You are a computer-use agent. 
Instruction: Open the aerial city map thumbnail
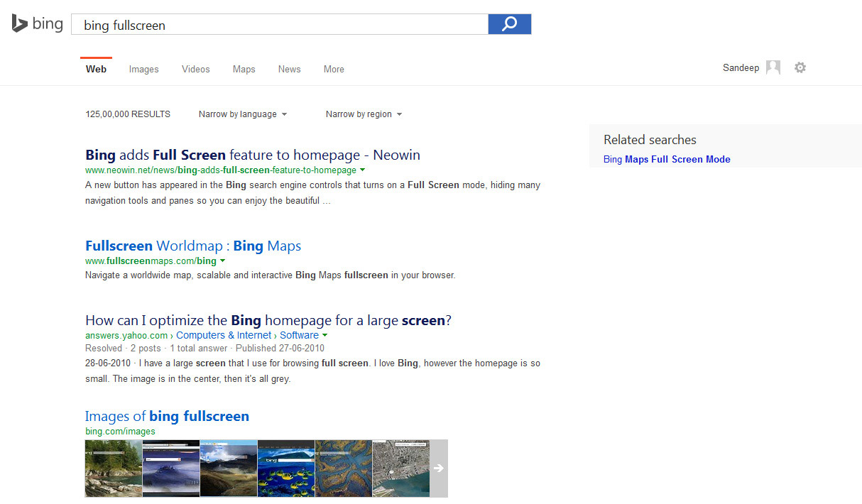(401, 469)
